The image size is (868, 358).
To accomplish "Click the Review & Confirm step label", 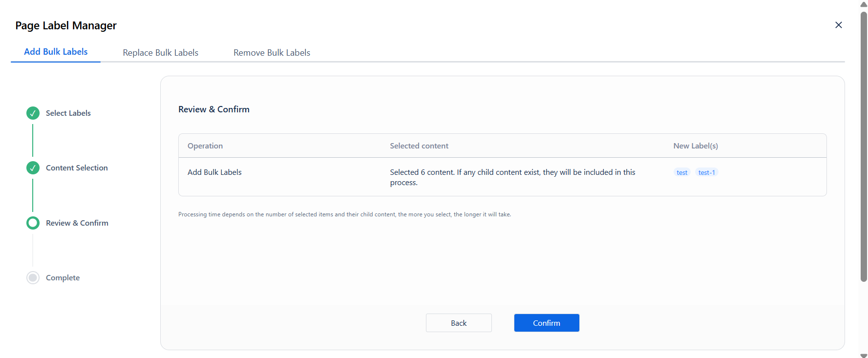I will pos(77,223).
